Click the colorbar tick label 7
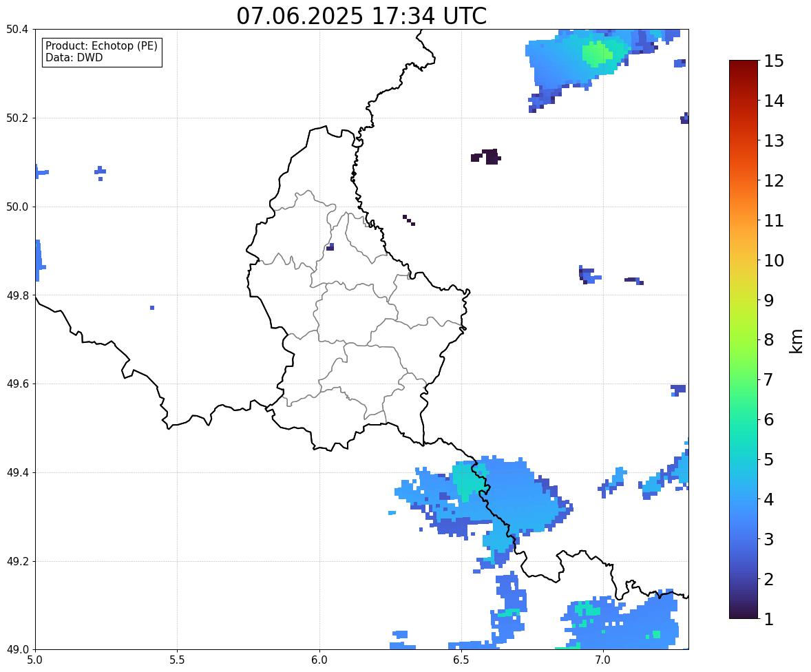The image size is (811, 672). 769,379
